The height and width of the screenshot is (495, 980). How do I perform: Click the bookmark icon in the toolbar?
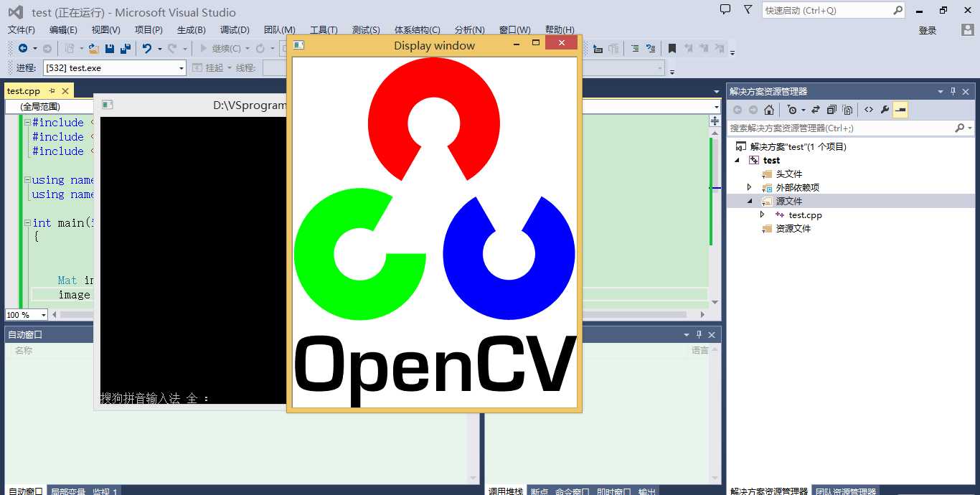coord(672,48)
